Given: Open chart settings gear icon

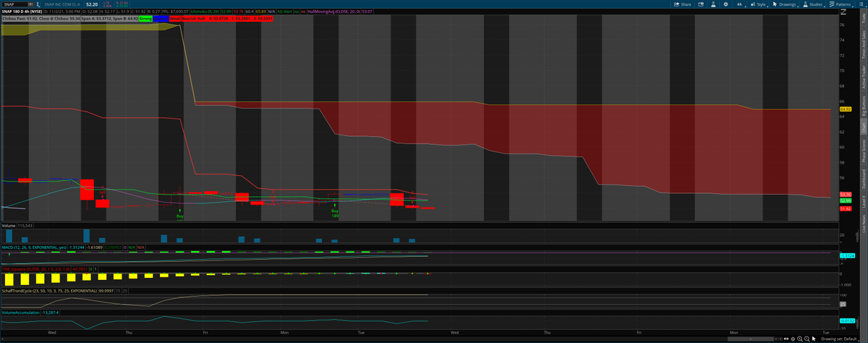Looking at the screenshot, I should pyautogui.click(x=726, y=4).
